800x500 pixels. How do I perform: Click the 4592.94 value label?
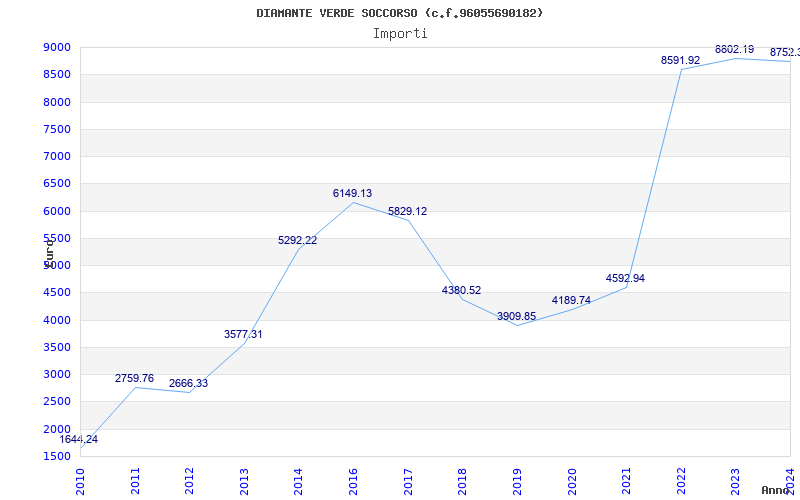625,278
